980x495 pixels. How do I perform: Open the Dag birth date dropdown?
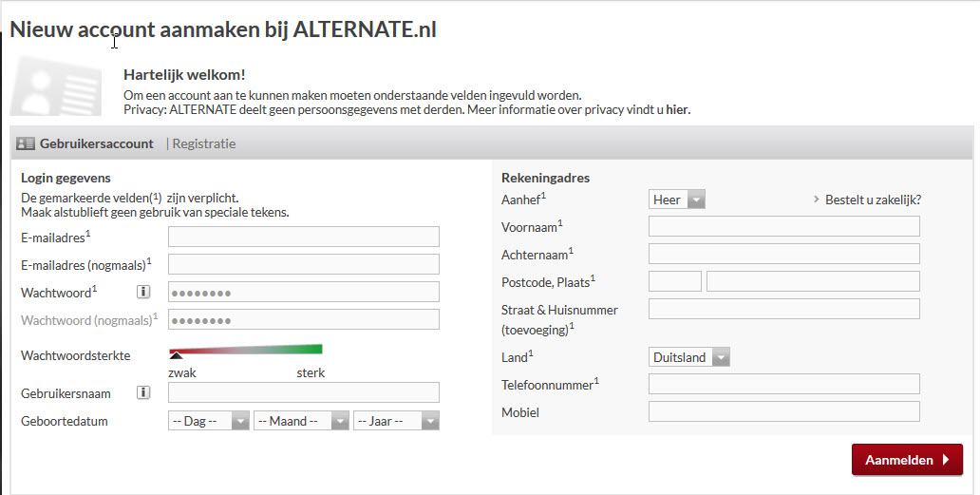click(209, 421)
